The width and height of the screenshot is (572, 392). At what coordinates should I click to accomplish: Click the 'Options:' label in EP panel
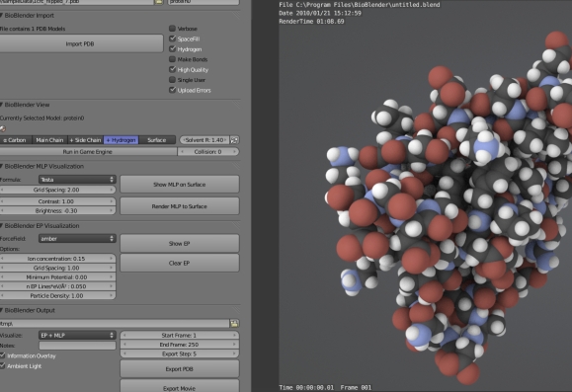tap(10, 249)
